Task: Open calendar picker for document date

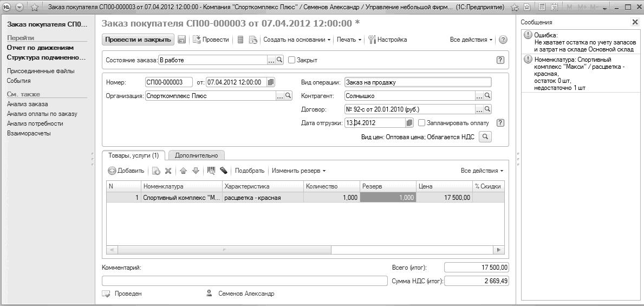Action: pyautogui.click(x=271, y=82)
